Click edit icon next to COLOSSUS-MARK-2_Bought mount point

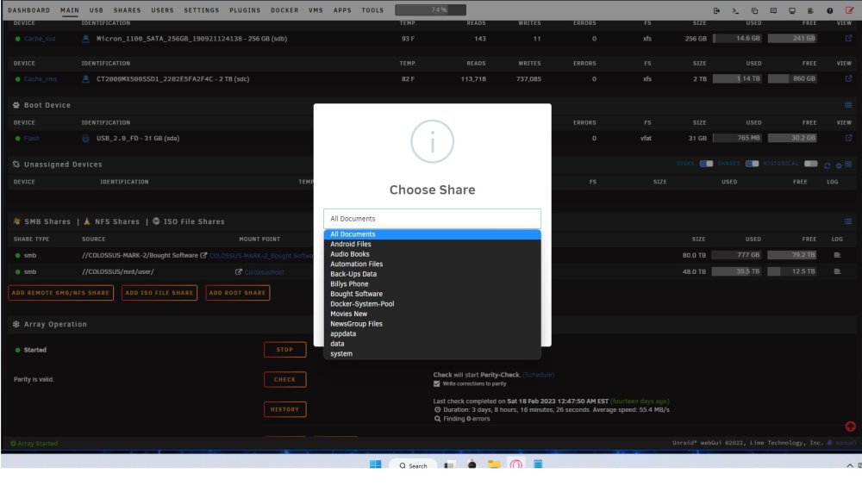point(203,255)
